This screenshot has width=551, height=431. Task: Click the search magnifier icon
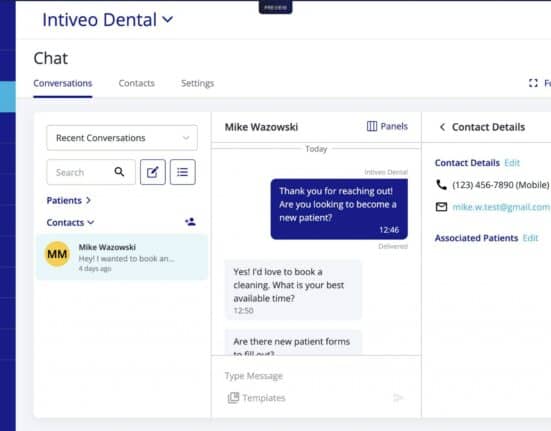coord(119,172)
